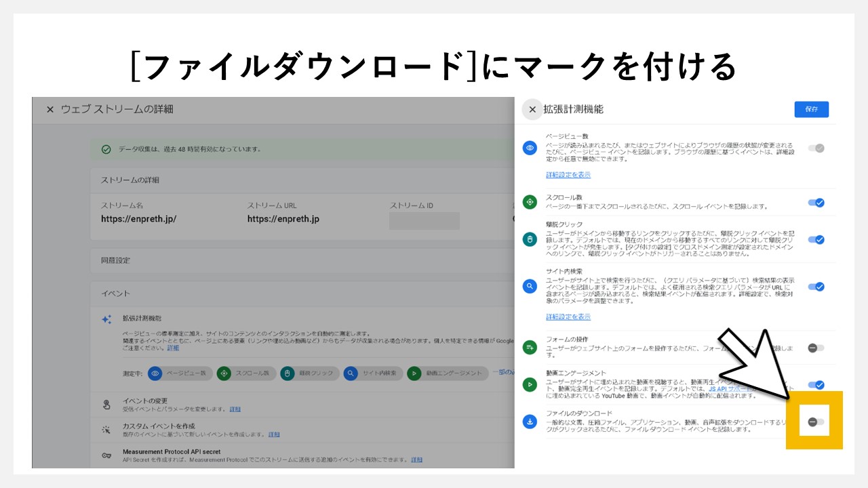Click the file download arrow icon
The width and height of the screenshot is (868, 488).
click(x=530, y=420)
